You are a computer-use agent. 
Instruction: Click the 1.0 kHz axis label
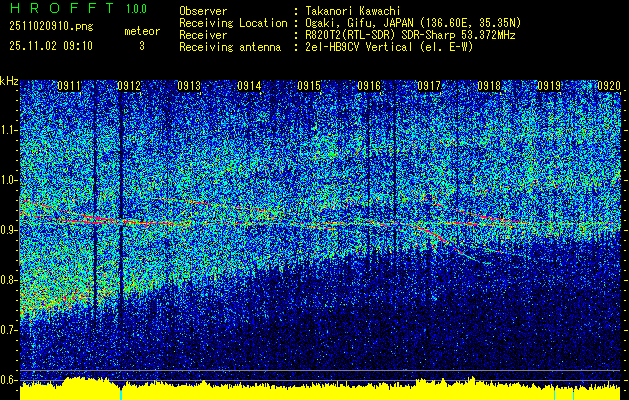click(x=8, y=181)
